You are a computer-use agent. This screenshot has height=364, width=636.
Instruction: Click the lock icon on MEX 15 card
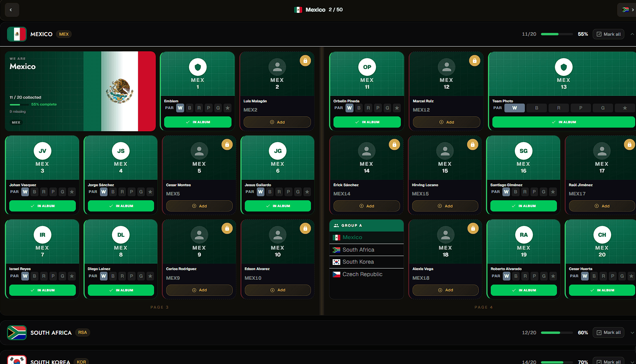click(473, 145)
